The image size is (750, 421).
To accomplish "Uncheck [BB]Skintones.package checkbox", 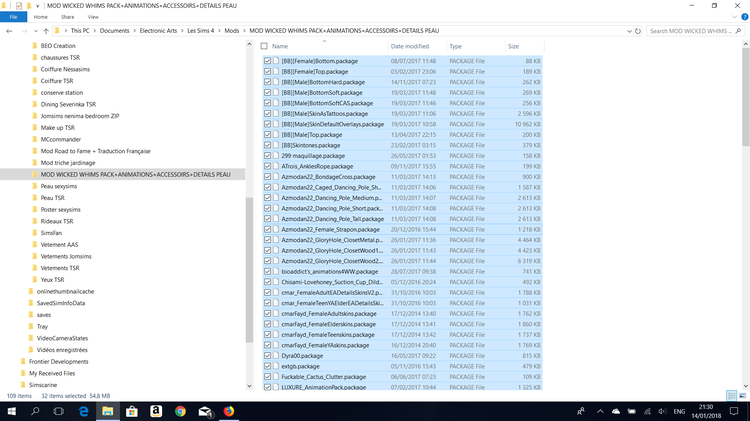I will coord(267,145).
